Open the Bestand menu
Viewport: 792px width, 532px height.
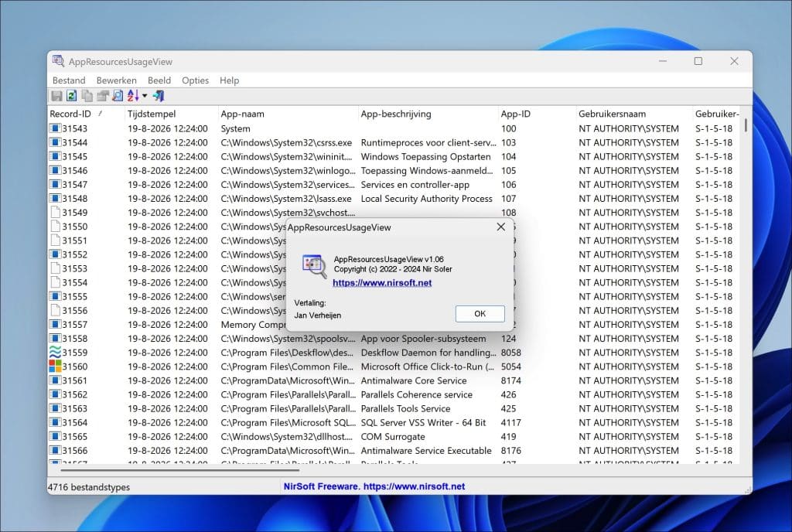point(69,80)
